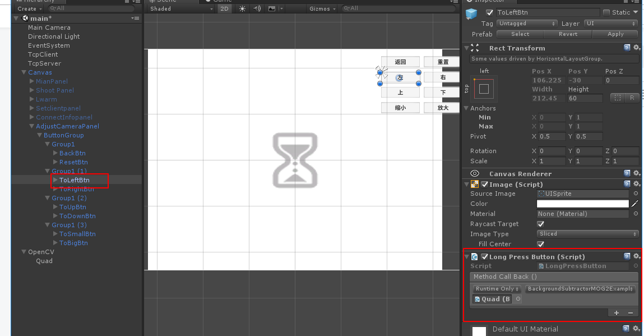Toggle scene lighting sun icon

[x=242, y=8]
